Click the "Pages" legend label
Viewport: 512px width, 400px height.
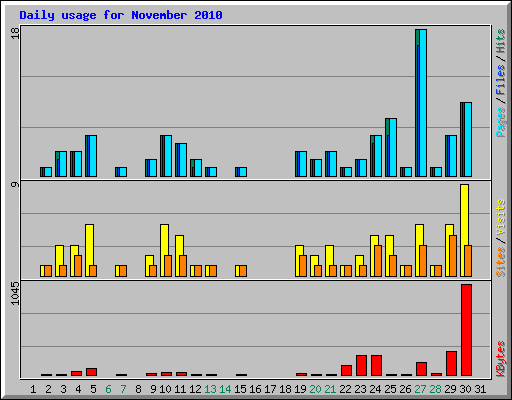point(501,122)
